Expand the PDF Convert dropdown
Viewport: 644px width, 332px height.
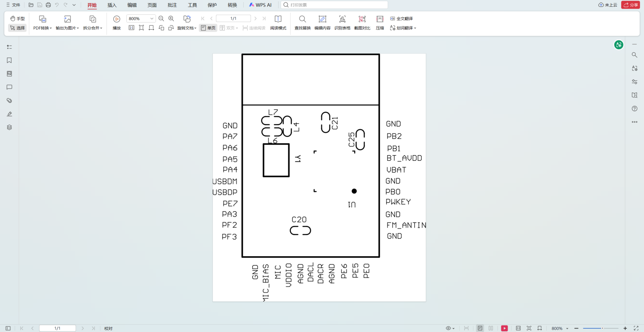(43, 28)
